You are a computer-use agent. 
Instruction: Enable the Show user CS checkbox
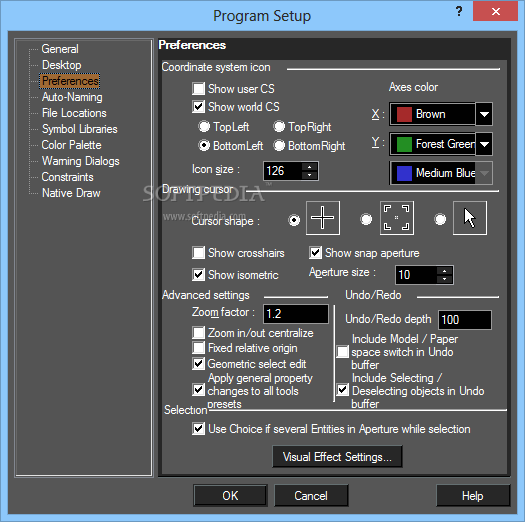(x=199, y=89)
